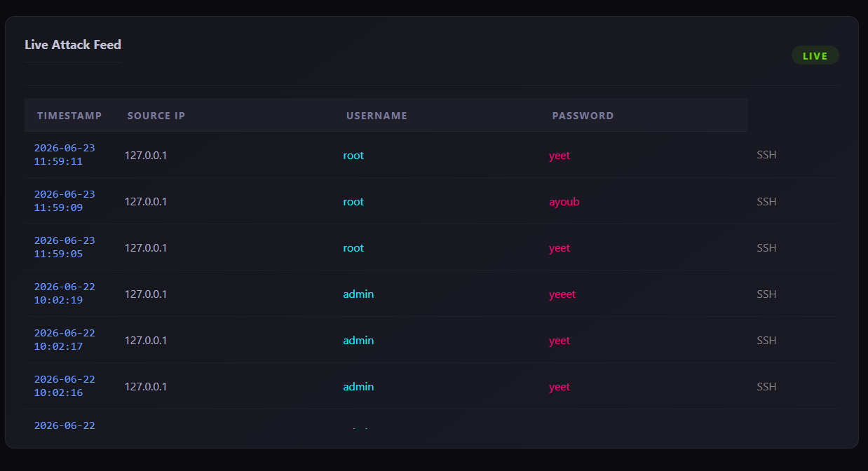Click source IP in the 10:02:16 row
The image size is (868, 471).
pos(146,387)
